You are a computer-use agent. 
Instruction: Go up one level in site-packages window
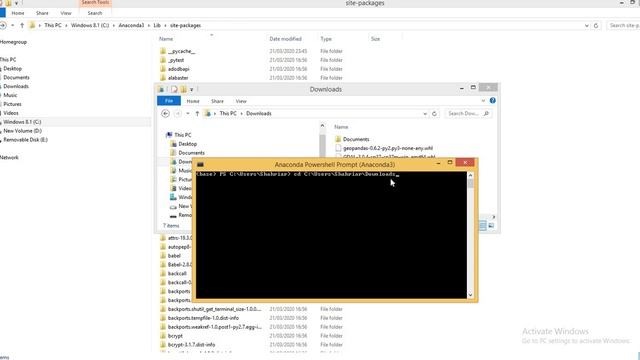(22, 25)
